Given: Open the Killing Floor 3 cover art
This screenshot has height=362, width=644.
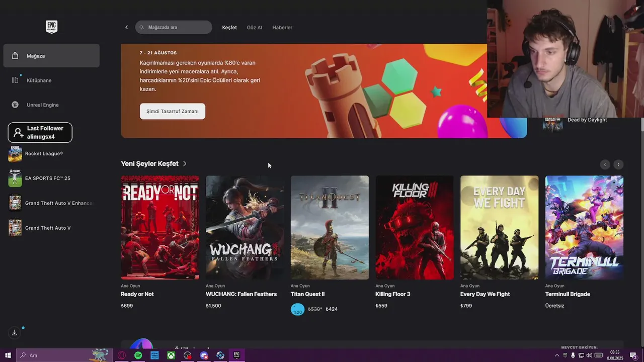Looking at the screenshot, I should click(x=415, y=227).
